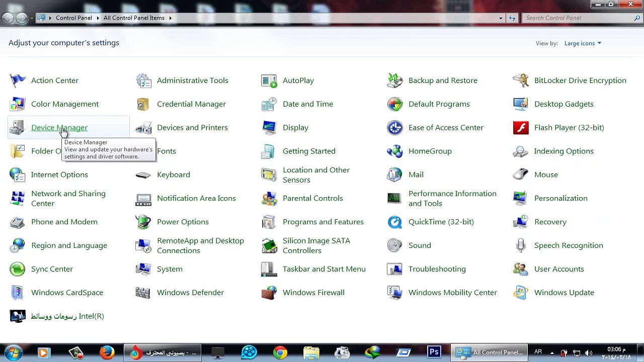Open the Windows Update icon
Screen dimensions: 644x362
pos(521,293)
